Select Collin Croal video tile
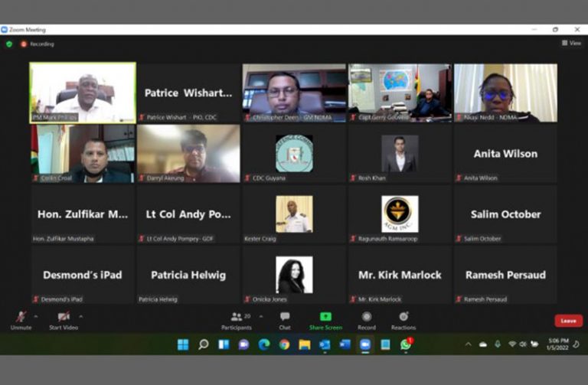588x385 pixels. tap(83, 154)
